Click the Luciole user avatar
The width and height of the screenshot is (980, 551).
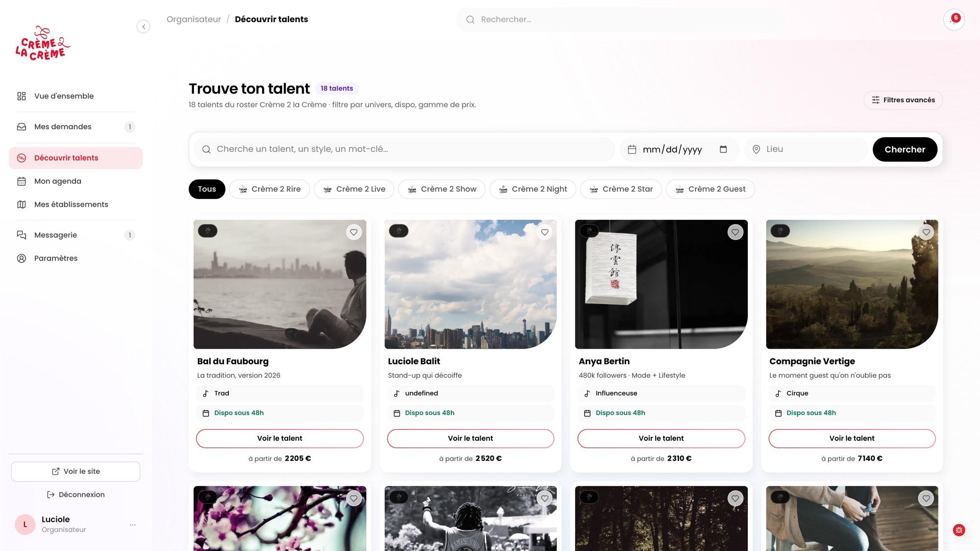[x=25, y=525]
